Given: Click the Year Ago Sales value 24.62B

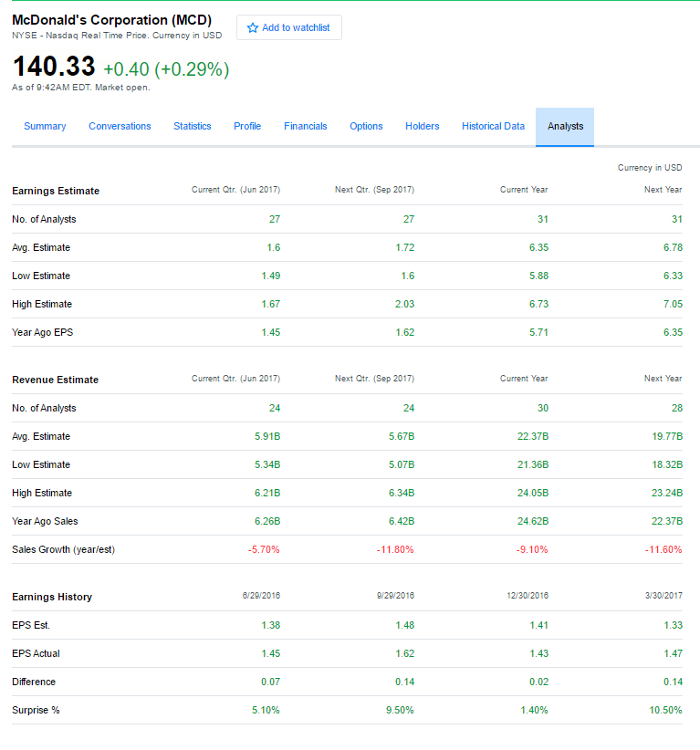Looking at the screenshot, I should click(533, 521).
